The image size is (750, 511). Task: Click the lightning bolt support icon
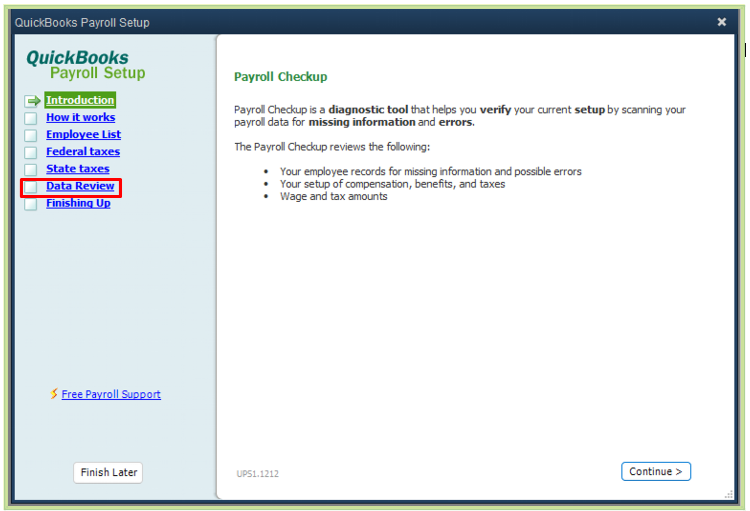[x=54, y=393]
